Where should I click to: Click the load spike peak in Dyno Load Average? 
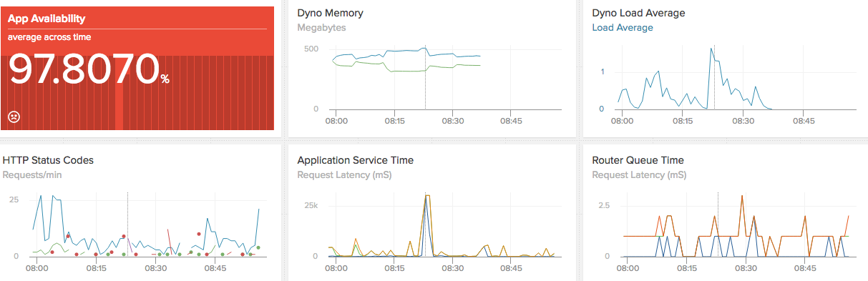point(711,49)
